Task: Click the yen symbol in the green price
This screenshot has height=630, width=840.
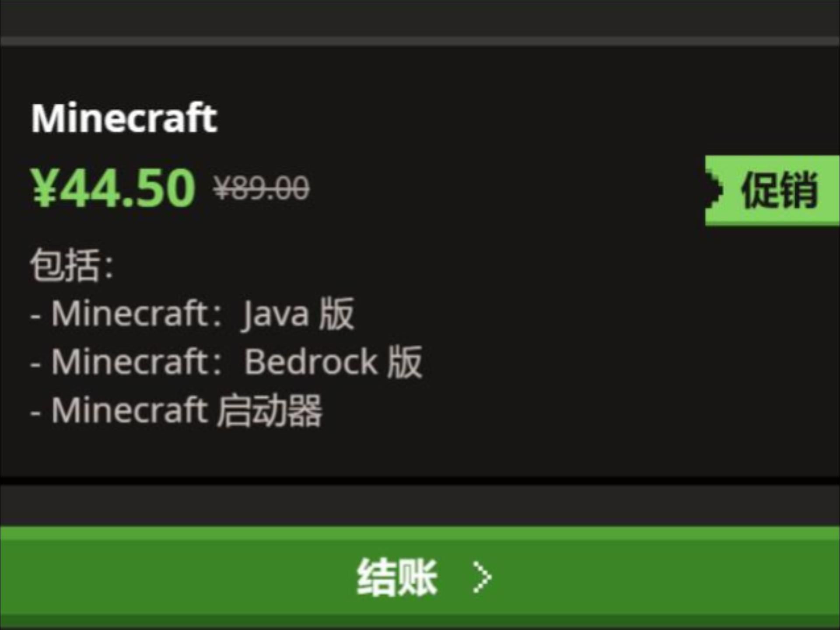Action: point(44,188)
